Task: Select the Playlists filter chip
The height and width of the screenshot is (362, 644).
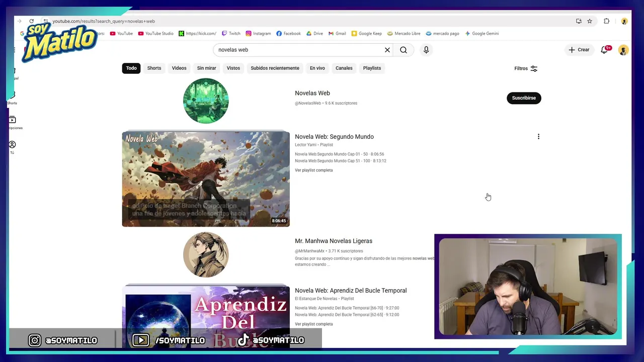Action: (x=372, y=68)
